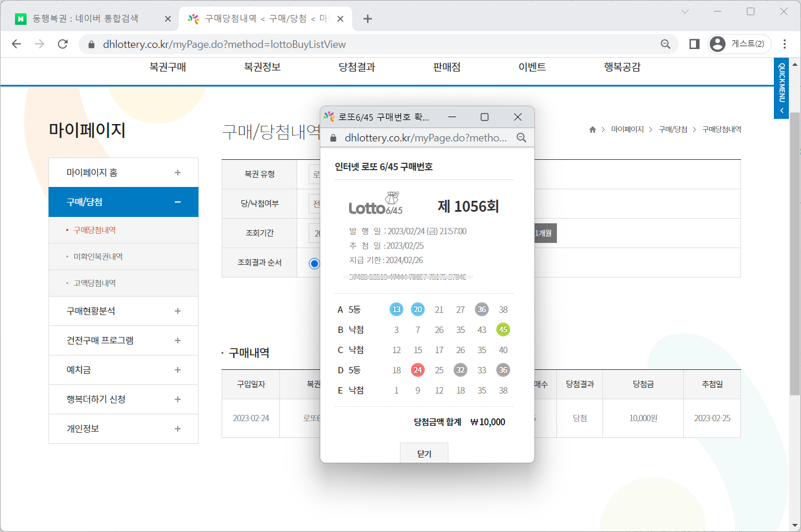Click 마이페이지 breadcrumb link
This screenshot has width=801, height=532.
pos(627,129)
